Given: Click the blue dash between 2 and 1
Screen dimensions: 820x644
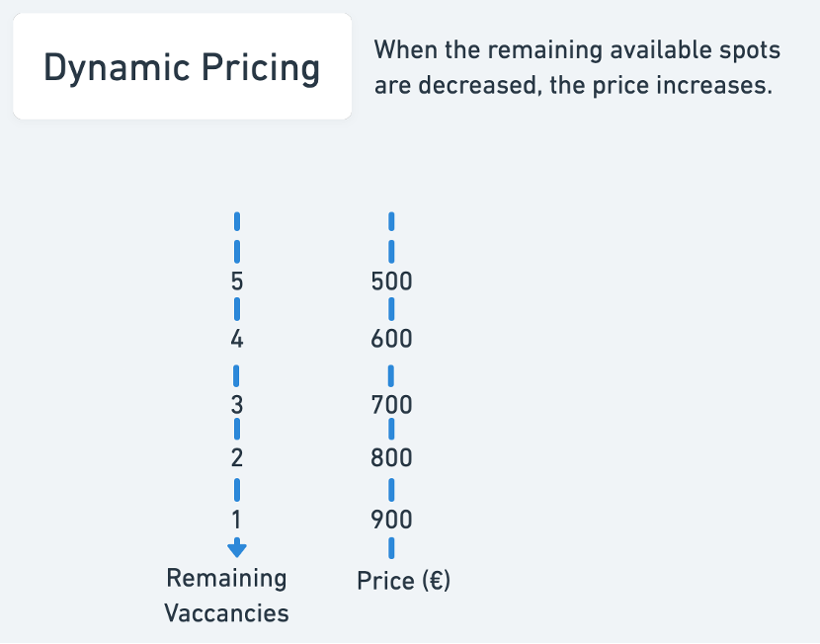Looking at the screenshot, I should pyautogui.click(x=237, y=488).
